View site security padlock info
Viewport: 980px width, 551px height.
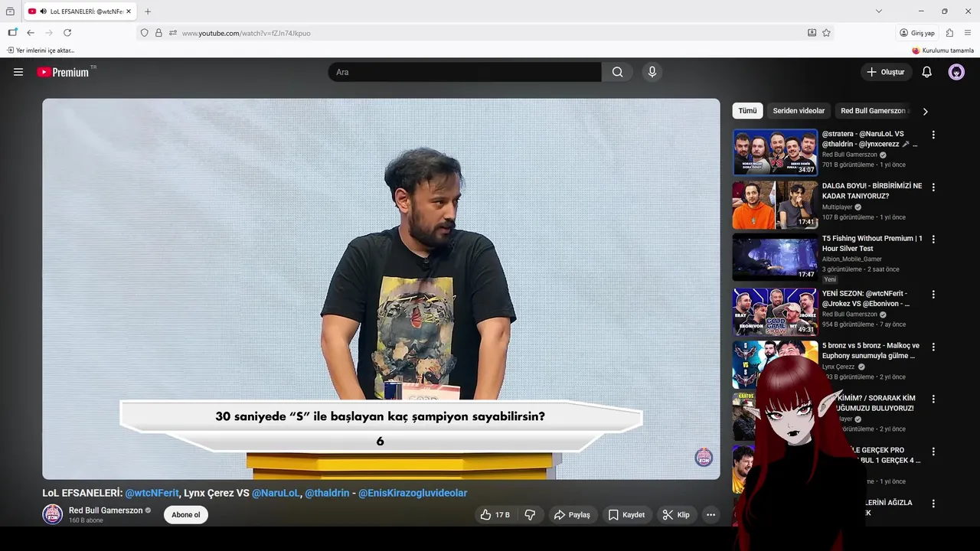158,33
